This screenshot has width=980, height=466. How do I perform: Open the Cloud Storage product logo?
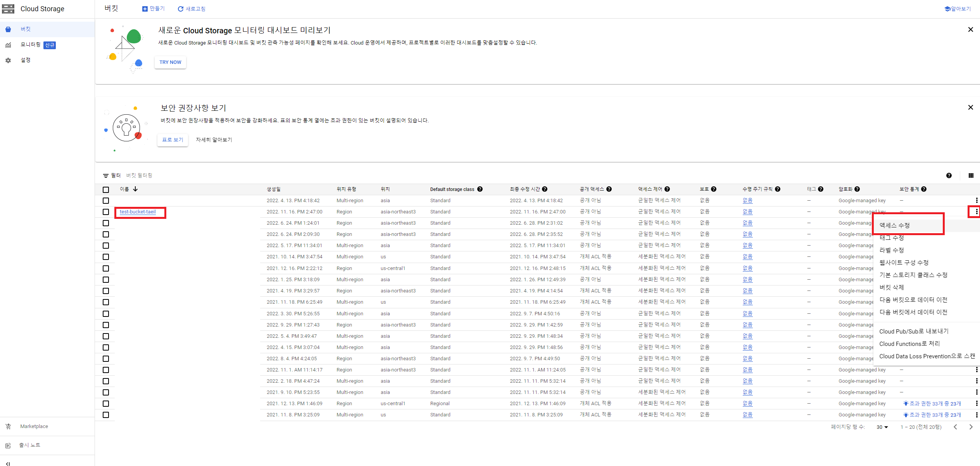pos(8,9)
